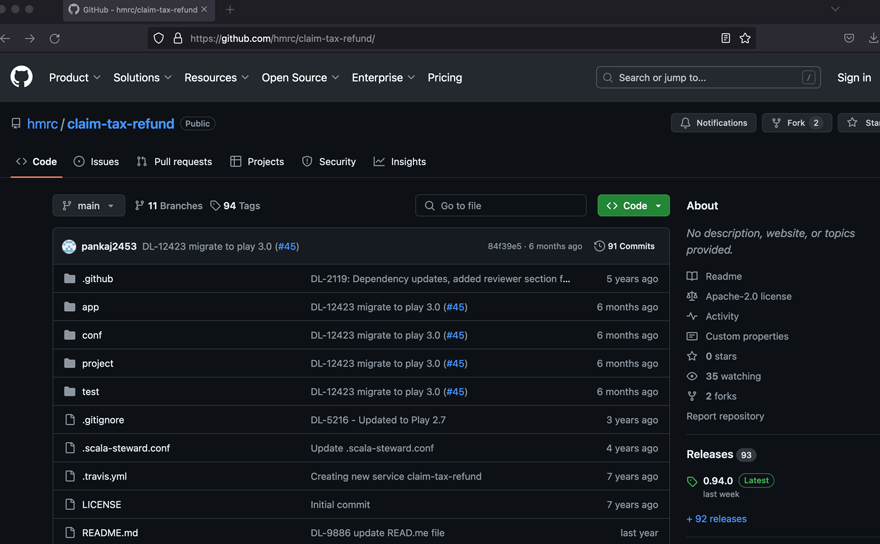880x544 pixels.
Task: Click the Notifications button
Action: coord(713,123)
